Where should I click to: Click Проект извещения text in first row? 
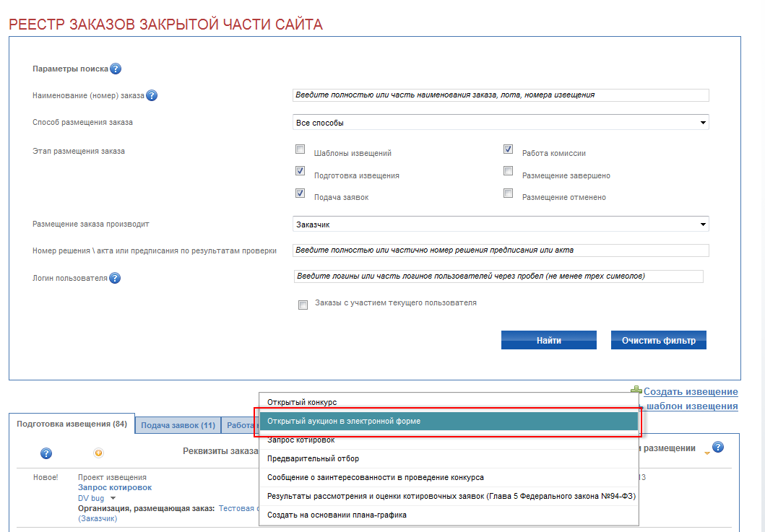[x=112, y=477]
